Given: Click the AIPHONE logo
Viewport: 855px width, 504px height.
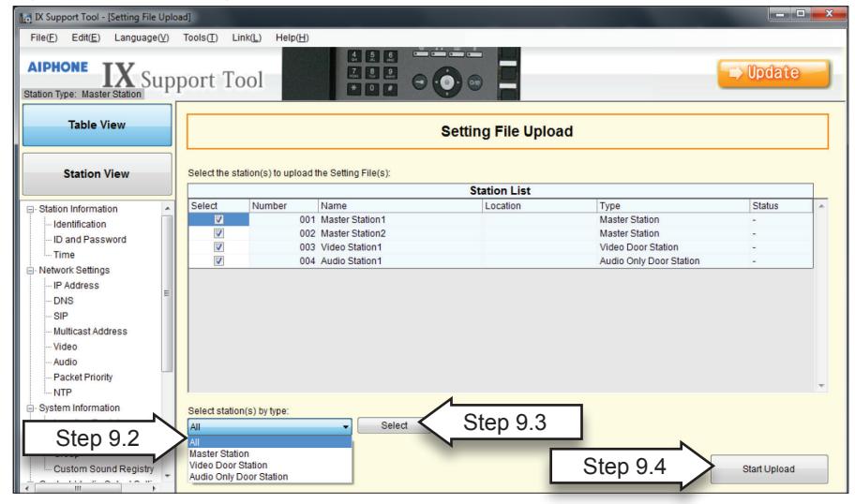Looking at the screenshot, I should tap(58, 67).
